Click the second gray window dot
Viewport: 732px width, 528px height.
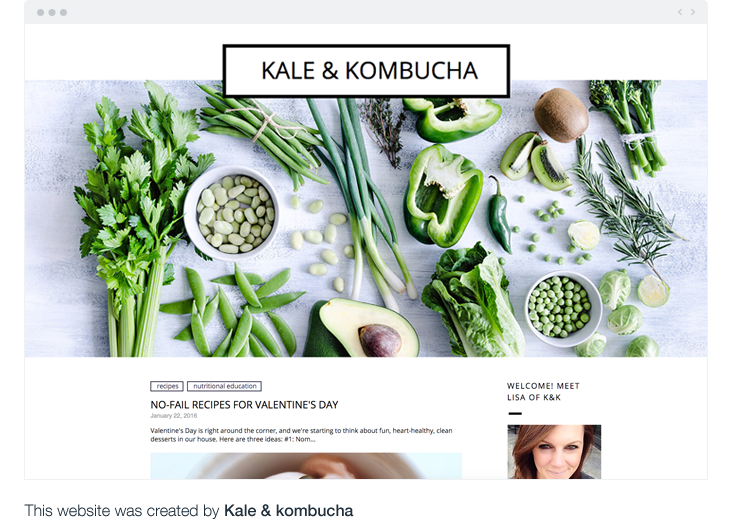click(52, 13)
